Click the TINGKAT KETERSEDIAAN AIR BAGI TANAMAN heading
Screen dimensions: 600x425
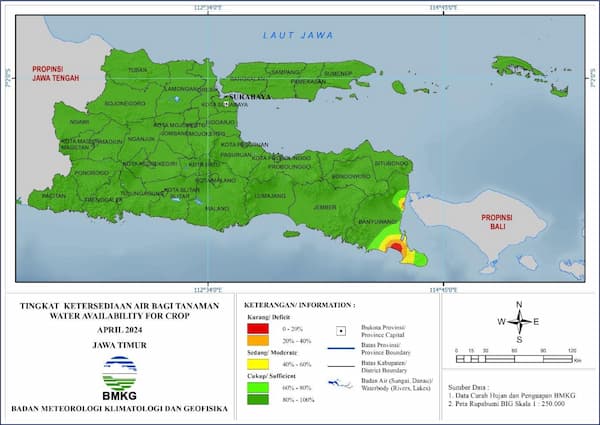pos(119,306)
